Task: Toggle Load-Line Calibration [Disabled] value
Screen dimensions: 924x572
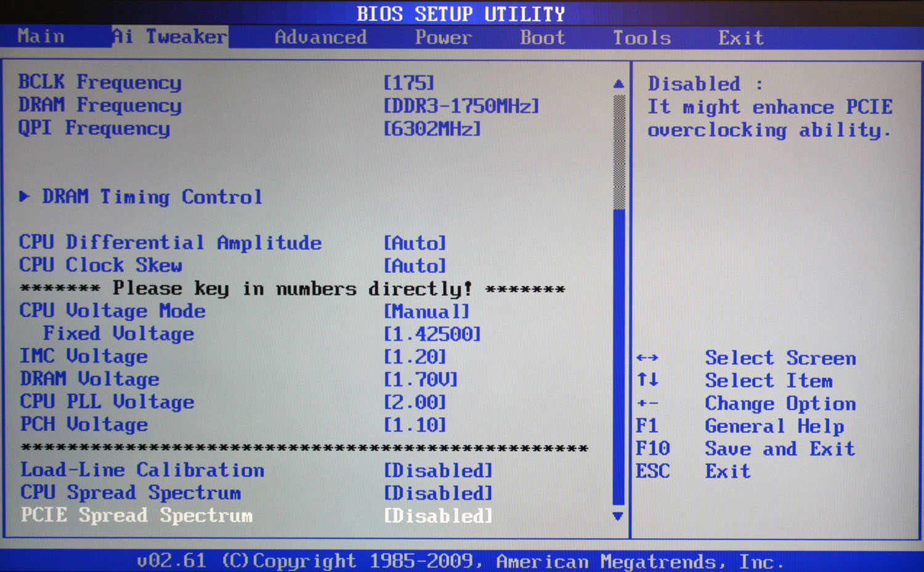Action: point(438,471)
